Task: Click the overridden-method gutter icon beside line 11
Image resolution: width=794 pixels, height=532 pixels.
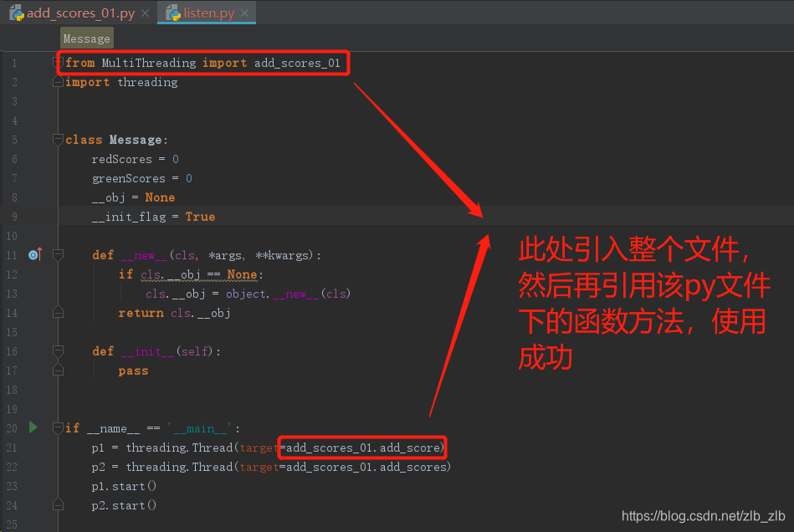Action: click(33, 254)
